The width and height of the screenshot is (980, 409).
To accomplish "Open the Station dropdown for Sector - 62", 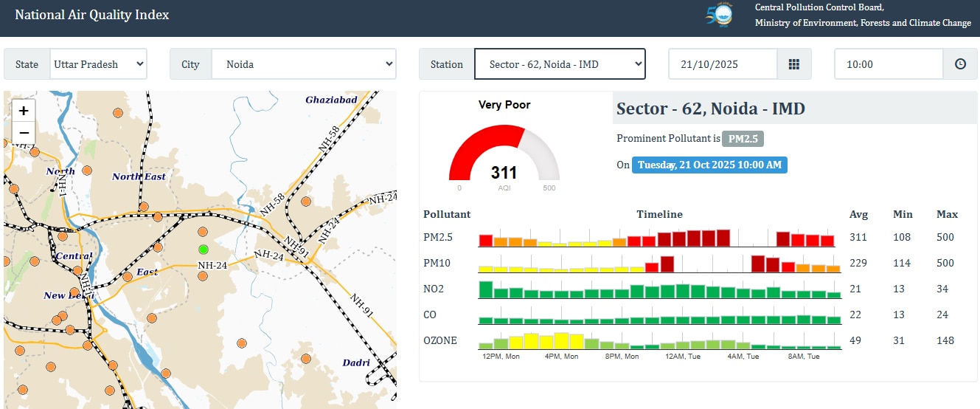I will point(559,64).
